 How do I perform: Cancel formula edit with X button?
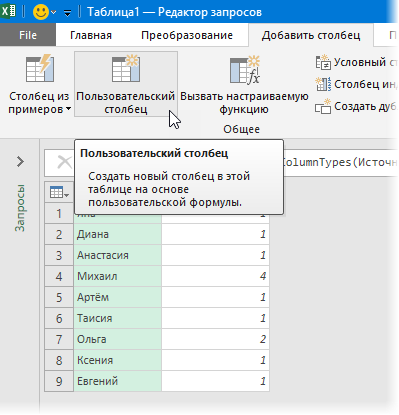(64, 162)
